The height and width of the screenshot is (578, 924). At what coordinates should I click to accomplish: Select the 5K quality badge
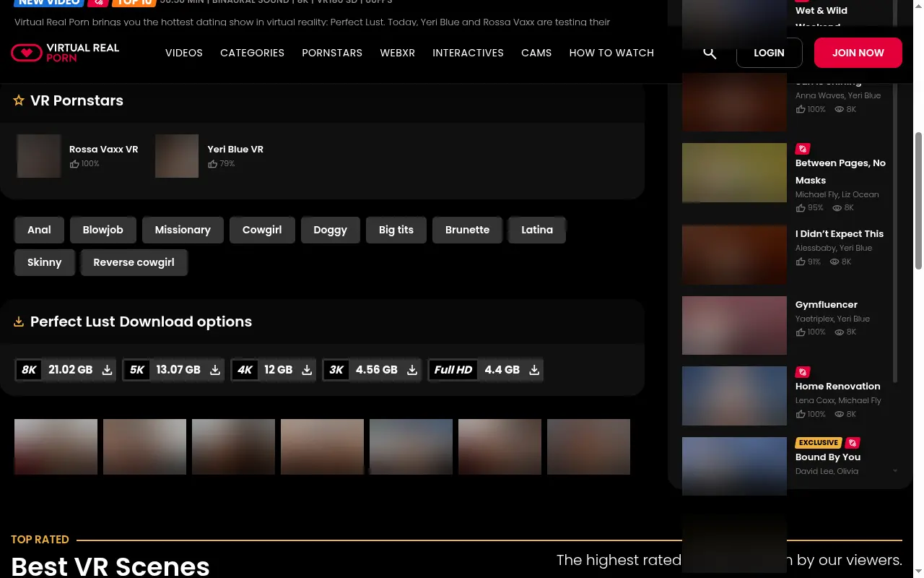tap(137, 370)
